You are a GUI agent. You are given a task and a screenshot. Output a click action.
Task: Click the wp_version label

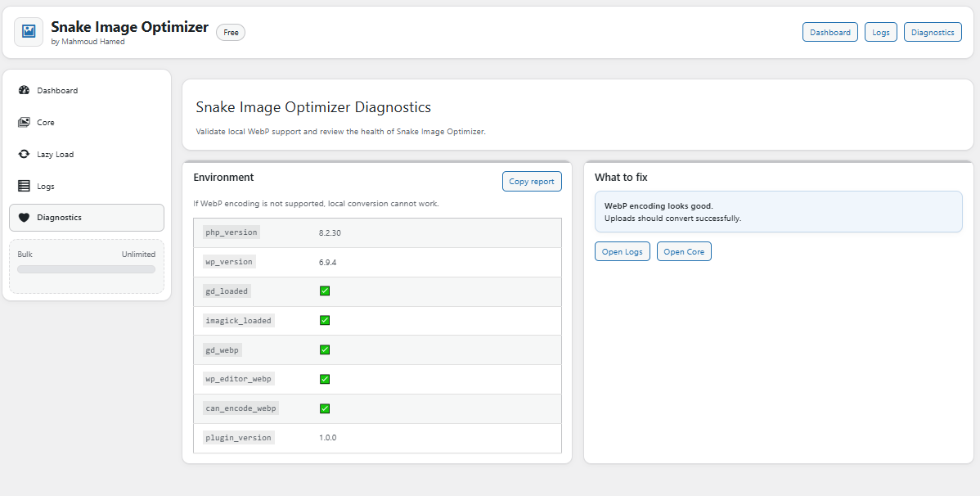pyautogui.click(x=229, y=261)
